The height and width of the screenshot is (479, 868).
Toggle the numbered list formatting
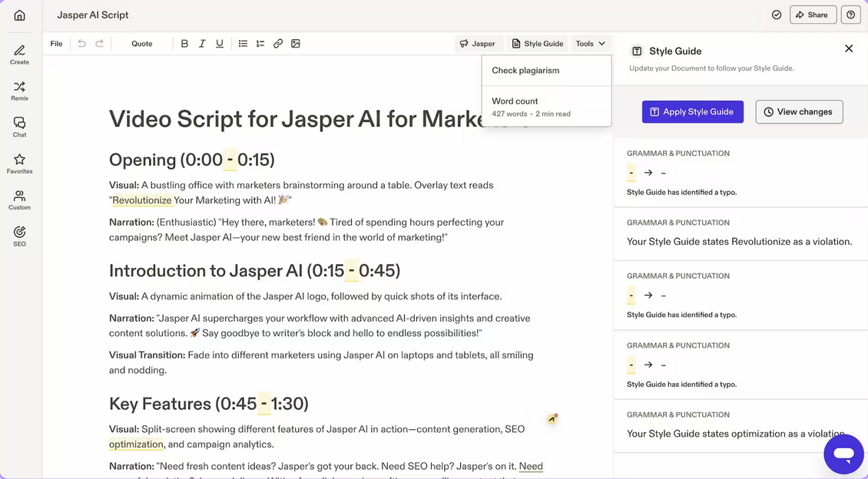point(260,44)
